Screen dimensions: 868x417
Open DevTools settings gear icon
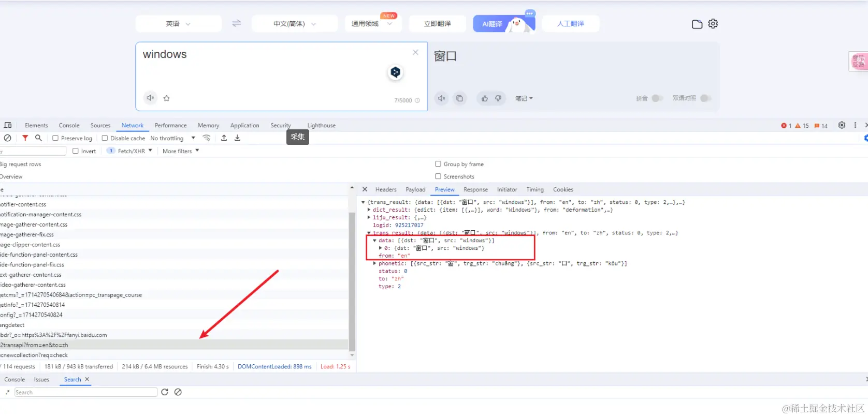pos(842,125)
